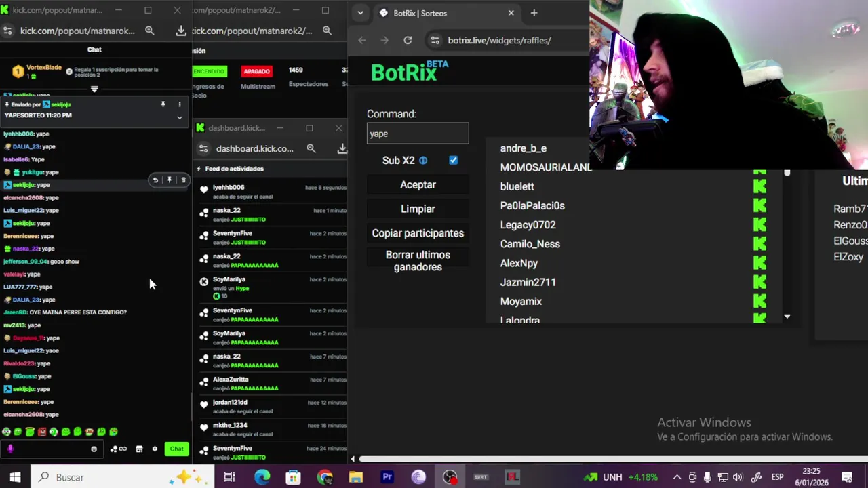Open the chat shop icon
This screenshot has height=488, width=868.
[x=139, y=449]
